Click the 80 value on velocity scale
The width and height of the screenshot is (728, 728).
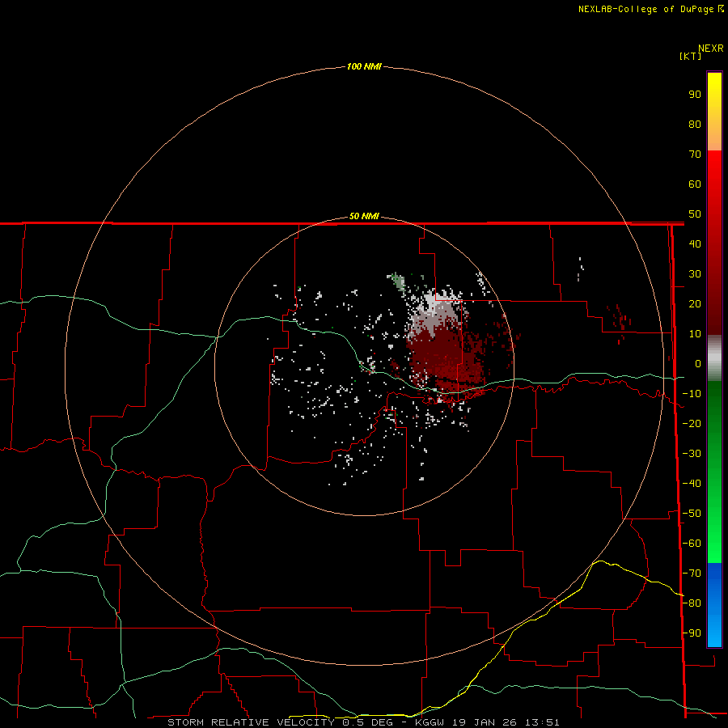click(695, 124)
